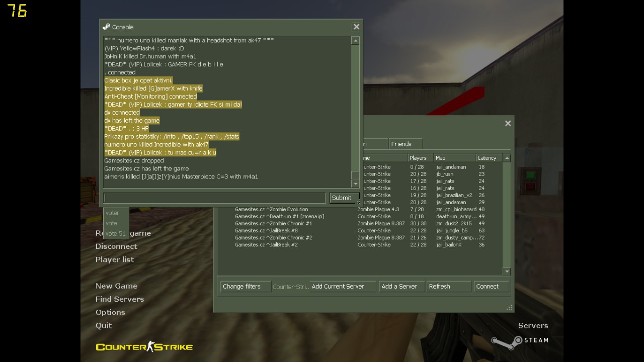Close the Console window

[356, 27]
